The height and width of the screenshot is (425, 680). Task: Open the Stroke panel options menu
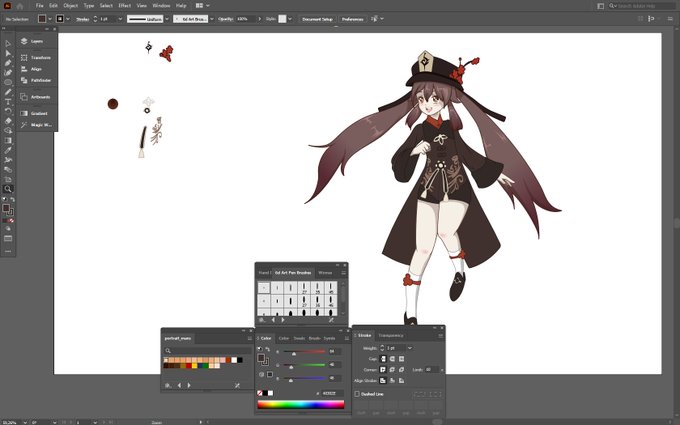tap(441, 336)
